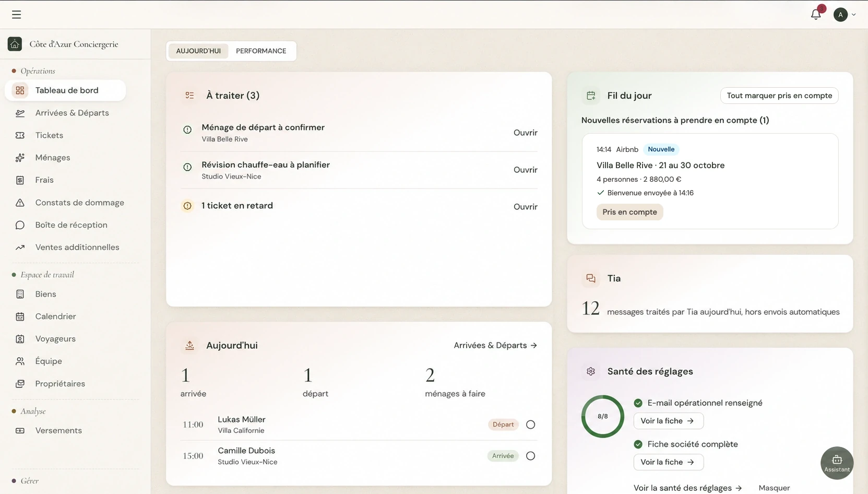The image size is (868, 494).
Task: Click the Arrivée tag for Camille Dubois
Action: (503, 456)
